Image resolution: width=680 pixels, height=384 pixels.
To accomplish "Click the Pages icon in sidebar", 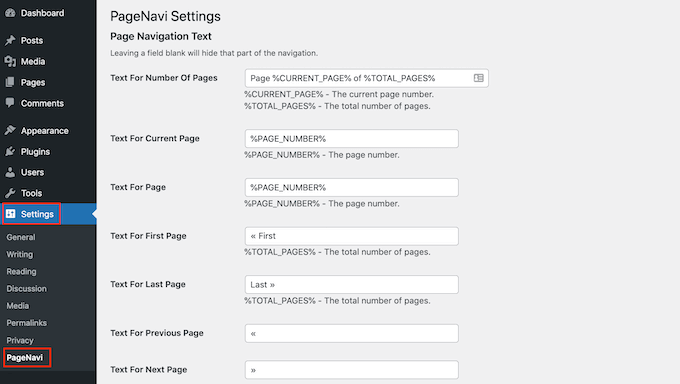I will pyautogui.click(x=10, y=82).
